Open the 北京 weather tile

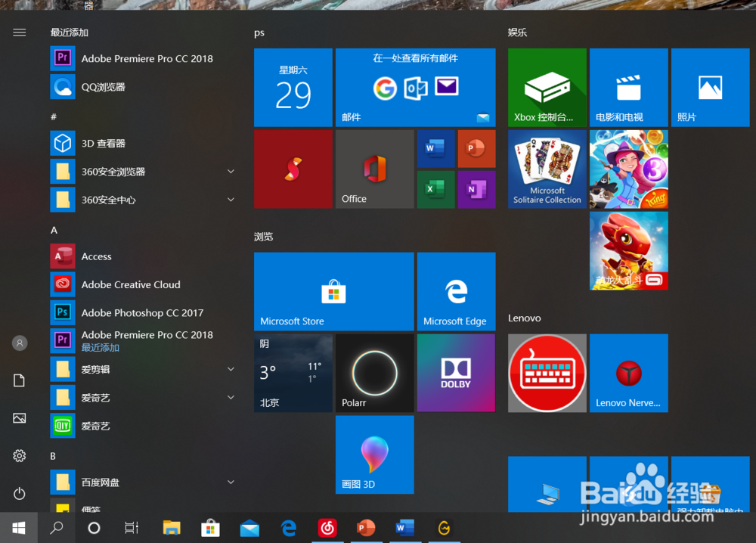(293, 374)
